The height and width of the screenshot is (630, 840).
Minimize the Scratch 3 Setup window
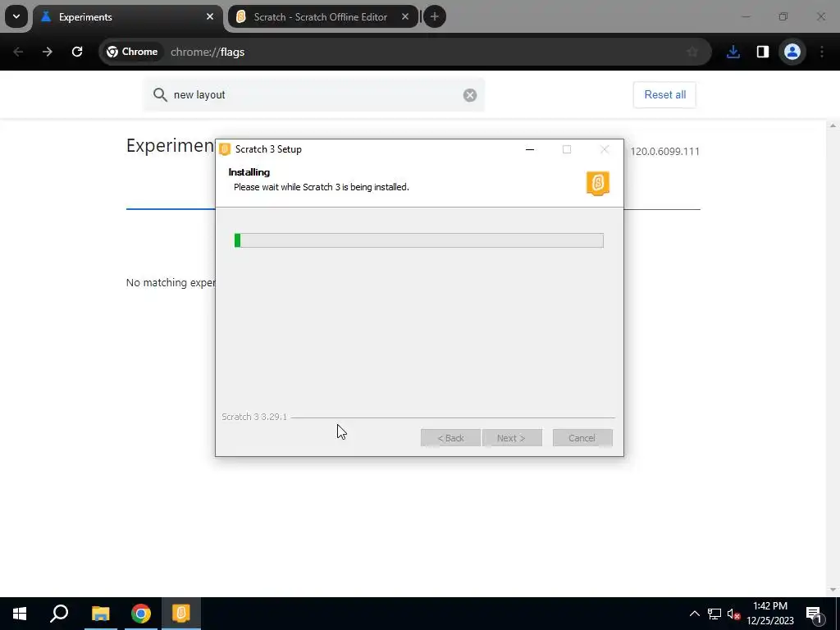pos(530,149)
